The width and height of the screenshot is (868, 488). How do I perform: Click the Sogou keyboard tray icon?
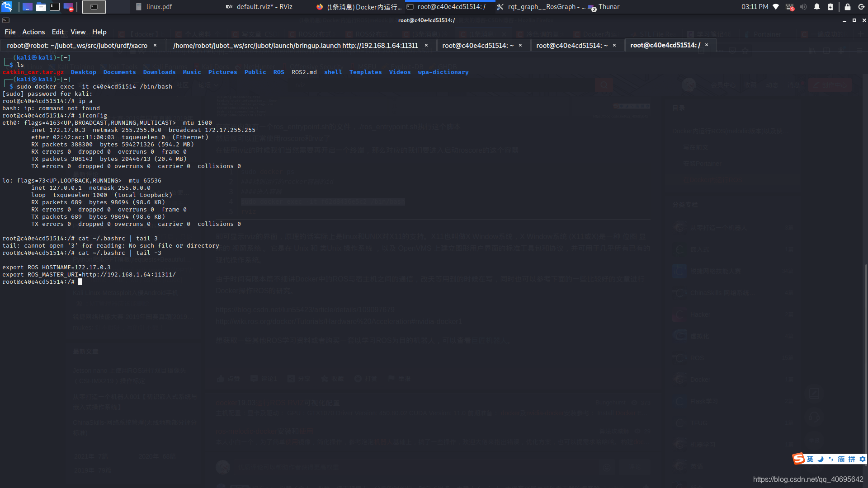790,7
